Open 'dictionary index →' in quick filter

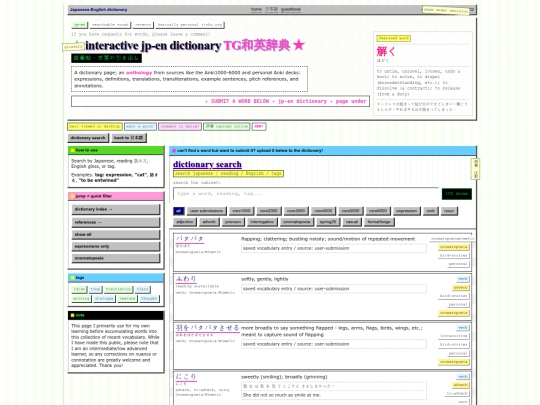tap(116, 209)
